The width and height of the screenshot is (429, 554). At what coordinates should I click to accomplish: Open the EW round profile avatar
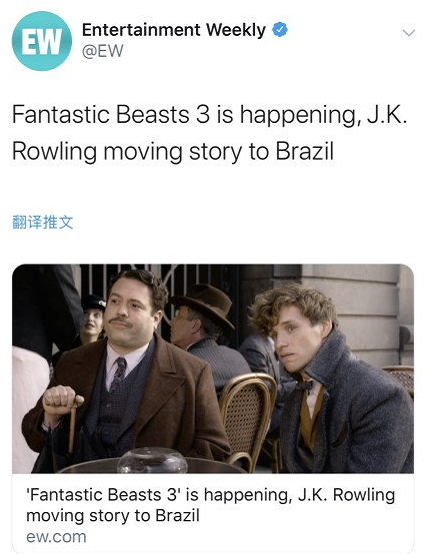pos(42,41)
